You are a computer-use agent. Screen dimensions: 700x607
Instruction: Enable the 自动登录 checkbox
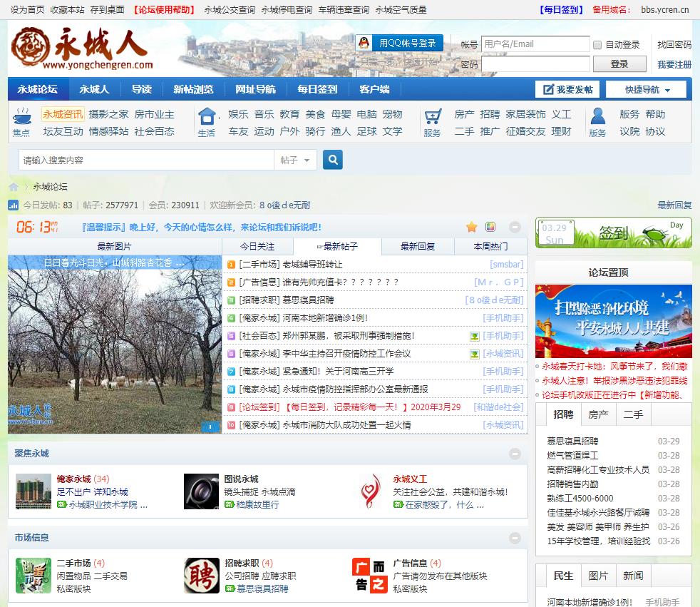[x=597, y=45]
